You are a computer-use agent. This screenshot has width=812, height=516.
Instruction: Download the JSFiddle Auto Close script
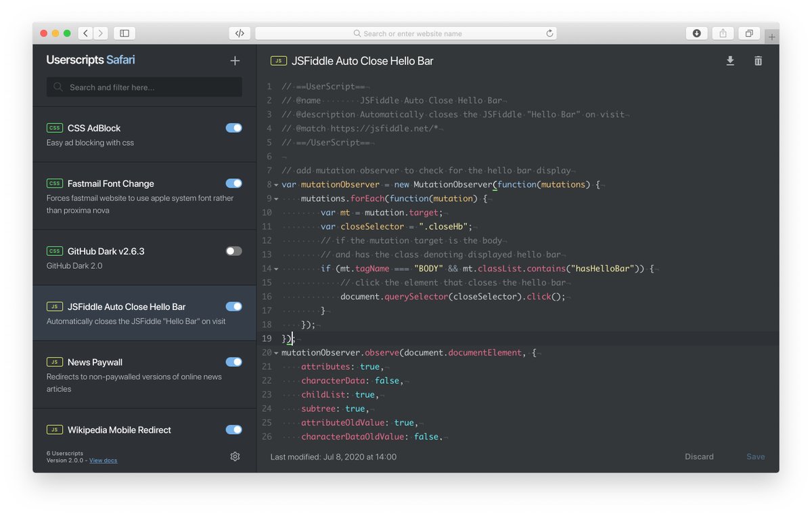[x=730, y=61]
